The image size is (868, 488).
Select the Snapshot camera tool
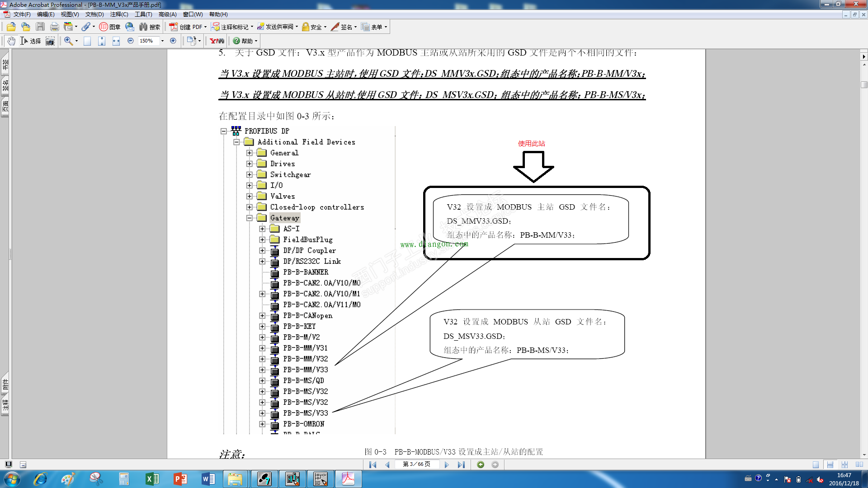(50, 41)
